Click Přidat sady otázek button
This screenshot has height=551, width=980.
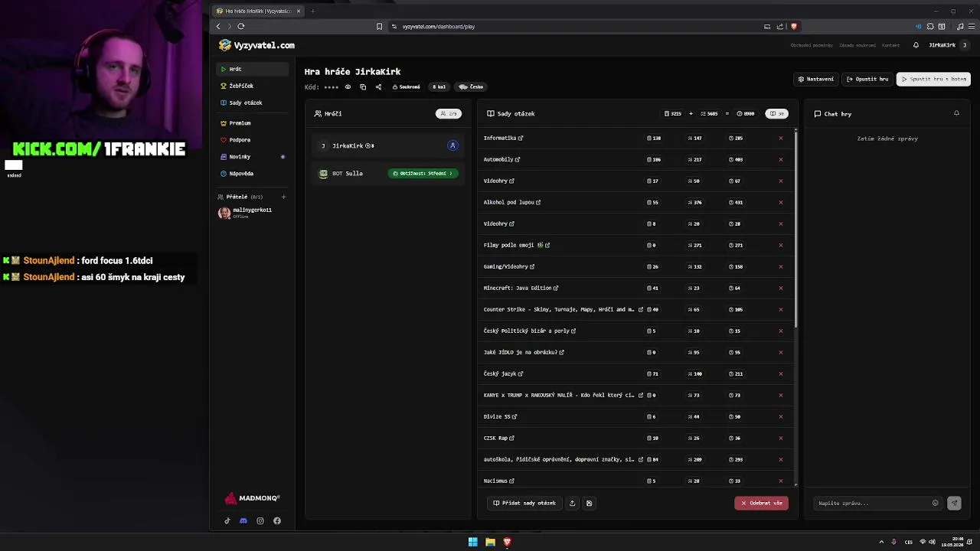[x=524, y=504]
